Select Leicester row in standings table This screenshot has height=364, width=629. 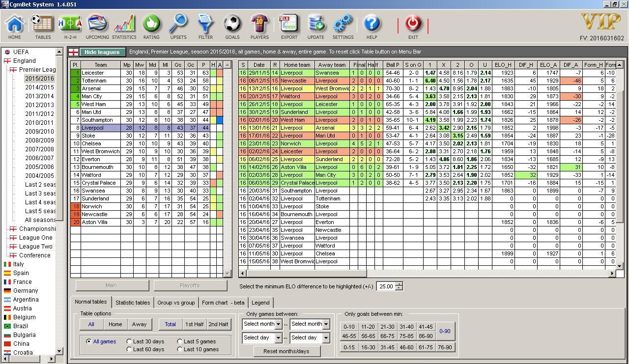tap(146, 73)
